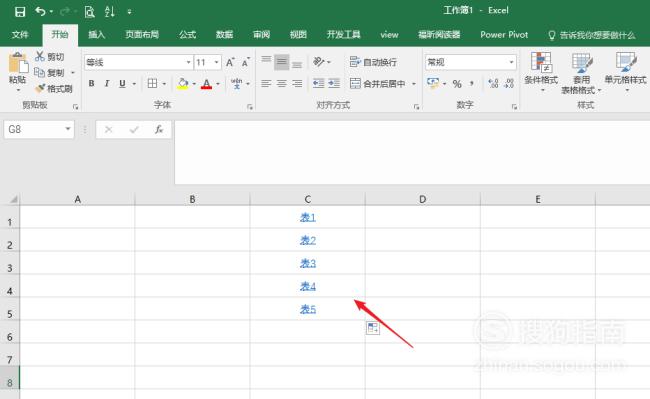The width and height of the screenshot is (650, 399).
Task: Toggle Bold formatting
Action: click(x=91, y=84)
